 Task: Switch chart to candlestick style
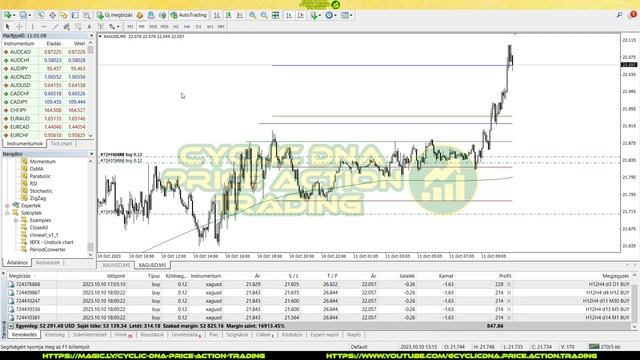click(x=228, y=15)
